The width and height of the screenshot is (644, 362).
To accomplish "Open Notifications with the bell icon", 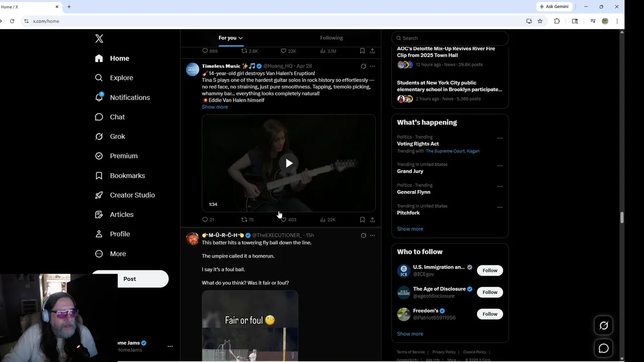I will 122,98.
